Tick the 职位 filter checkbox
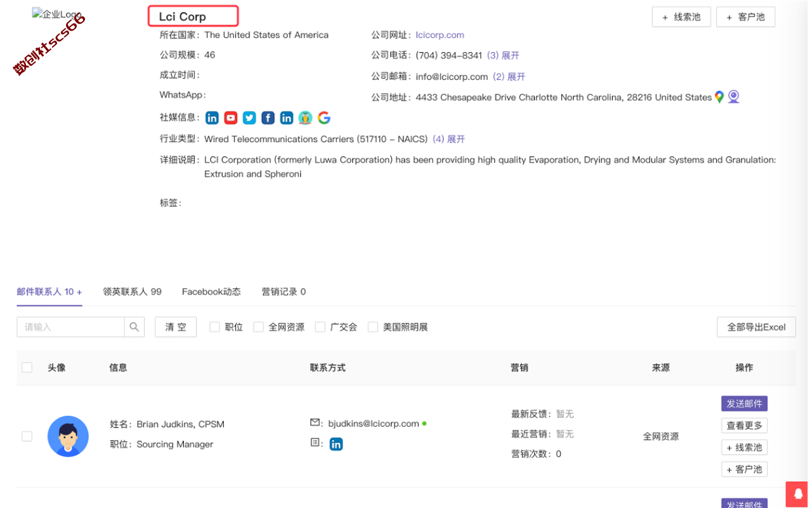This screenshot has width=812, height=508. [214, 327]
